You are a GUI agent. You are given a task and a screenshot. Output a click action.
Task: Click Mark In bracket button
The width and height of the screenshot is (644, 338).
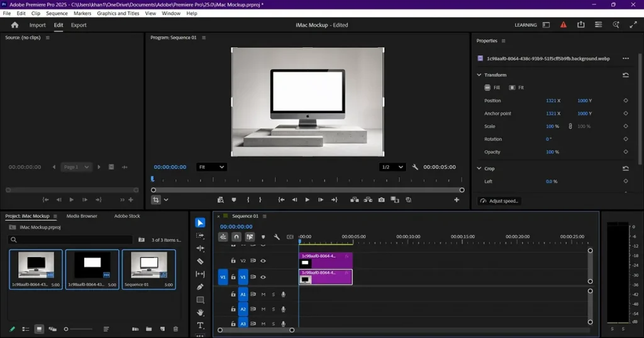pos(248,200)
